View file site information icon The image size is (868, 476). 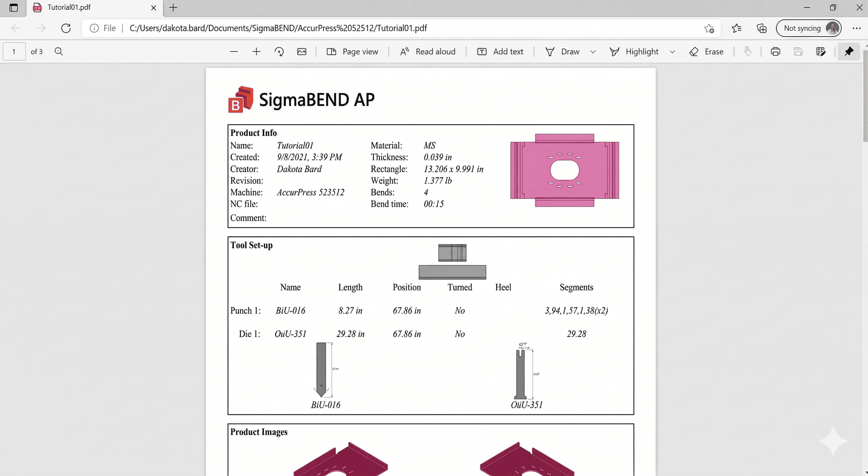tap(94, 28)
